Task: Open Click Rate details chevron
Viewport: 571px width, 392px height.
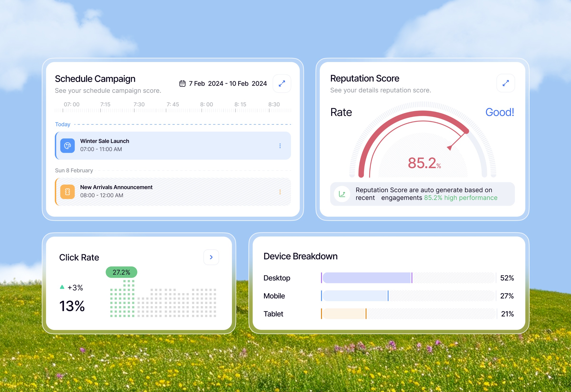Action: (211, 257)
